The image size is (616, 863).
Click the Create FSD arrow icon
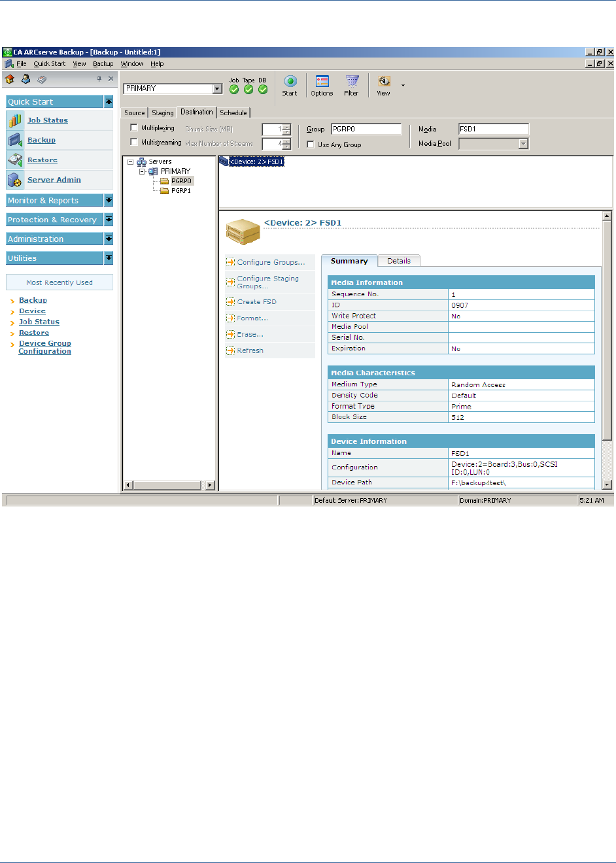[x=230, y=302]
